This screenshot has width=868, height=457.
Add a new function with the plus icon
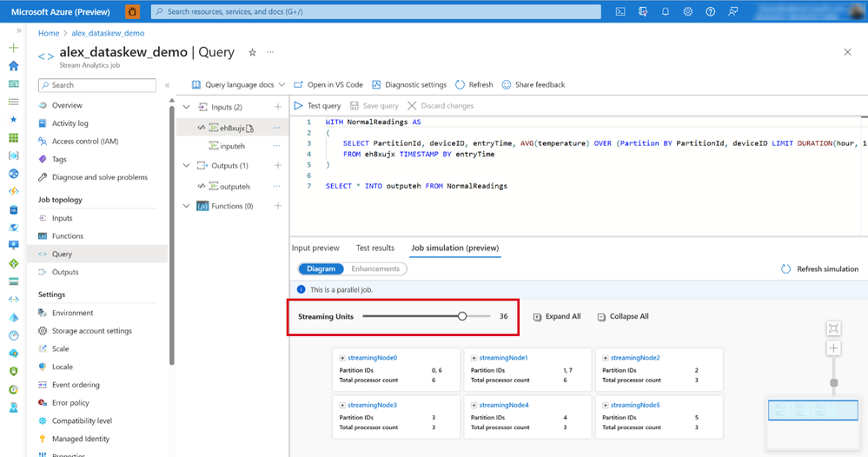tap(278, 206)
